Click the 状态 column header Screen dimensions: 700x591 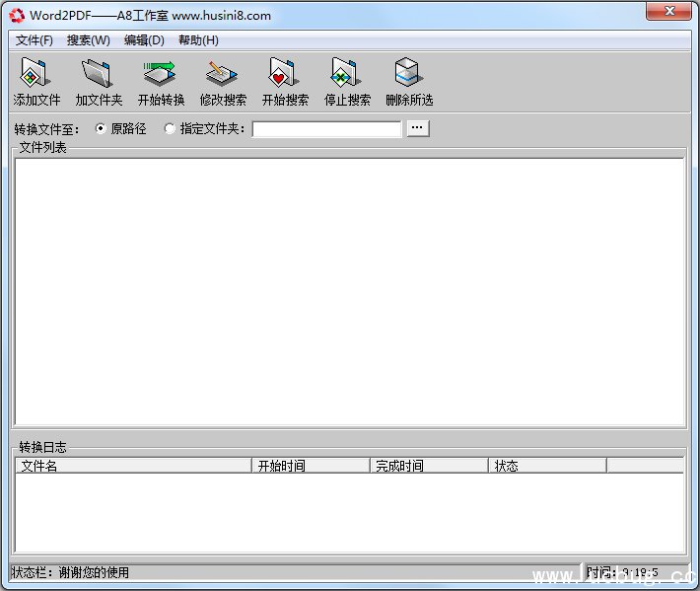547,466
